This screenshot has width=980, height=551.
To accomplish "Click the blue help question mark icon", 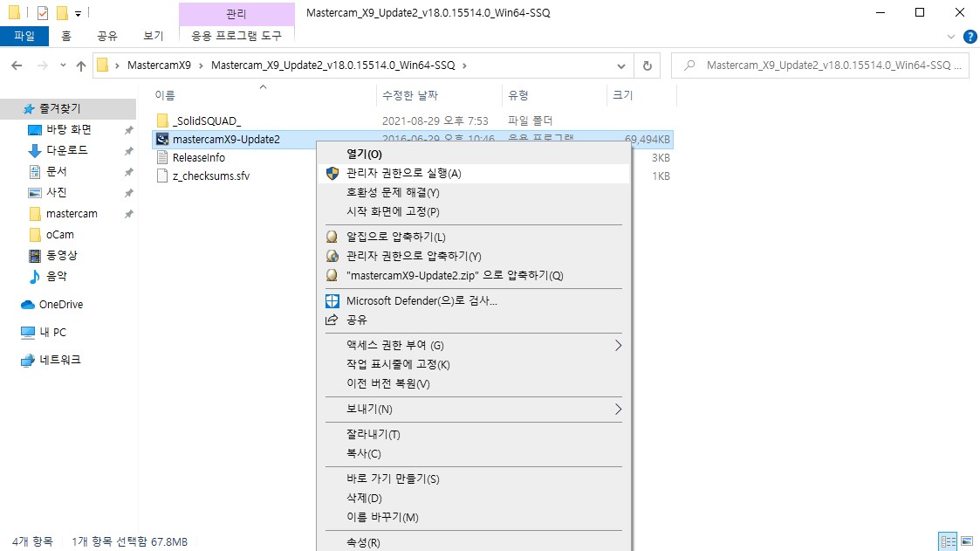I will coord(970,37).
